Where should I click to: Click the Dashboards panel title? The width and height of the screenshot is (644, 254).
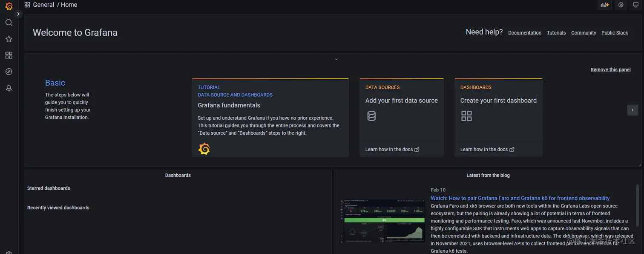[x=178, y=175]
